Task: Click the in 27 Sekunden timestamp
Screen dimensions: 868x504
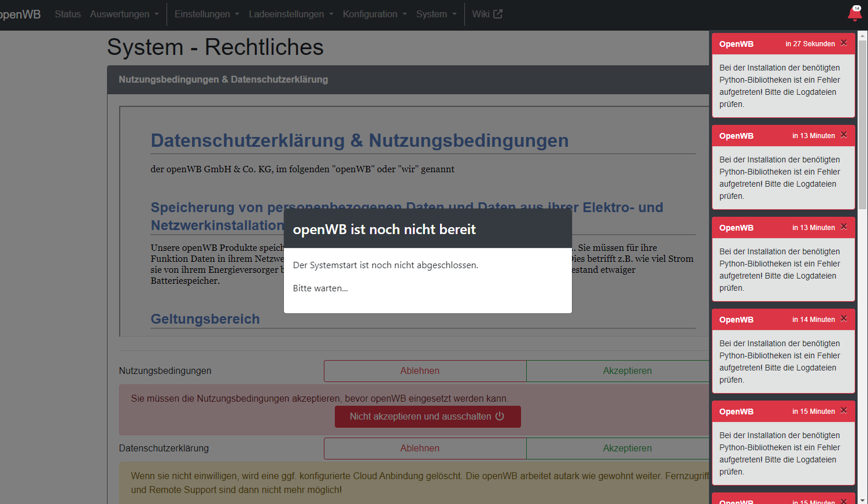Action: tap(810, 44)
